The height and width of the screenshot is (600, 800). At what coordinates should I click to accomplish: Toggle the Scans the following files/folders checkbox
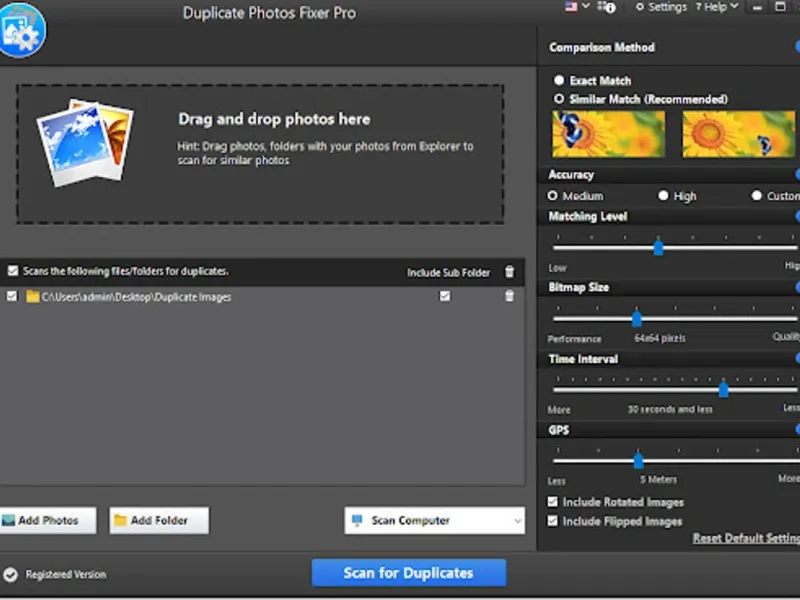[13, 271]
